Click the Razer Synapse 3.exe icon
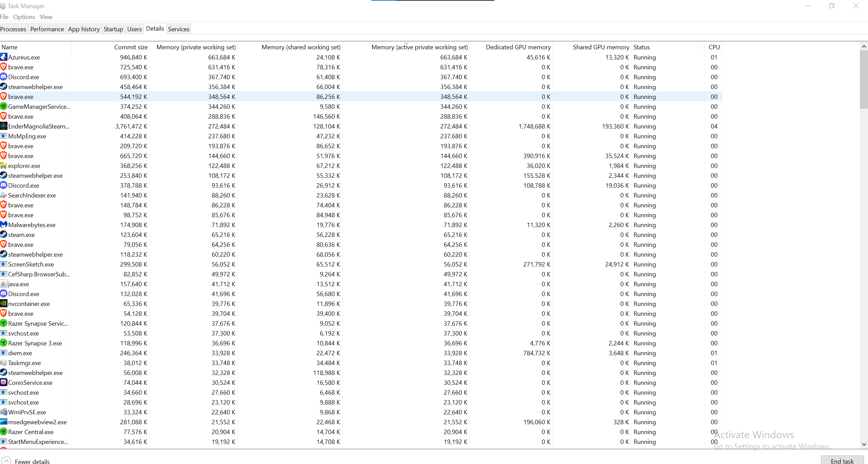The image size is (868, 464). [4, 343]
